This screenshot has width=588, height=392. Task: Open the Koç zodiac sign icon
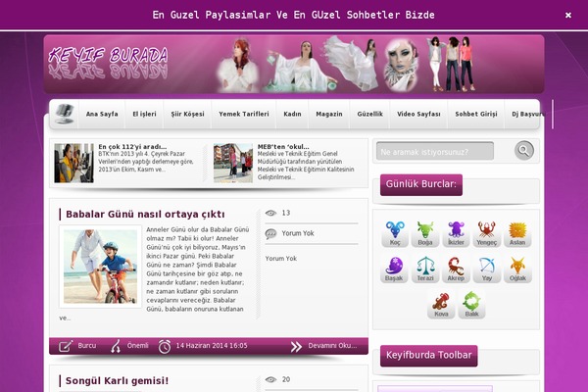(395, 233)
